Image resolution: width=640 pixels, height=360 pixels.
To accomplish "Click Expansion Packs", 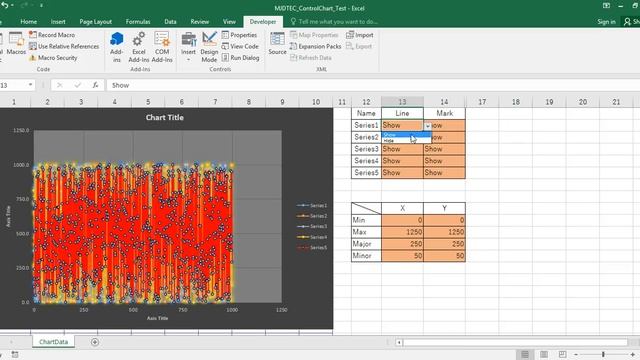I will 315,47.
